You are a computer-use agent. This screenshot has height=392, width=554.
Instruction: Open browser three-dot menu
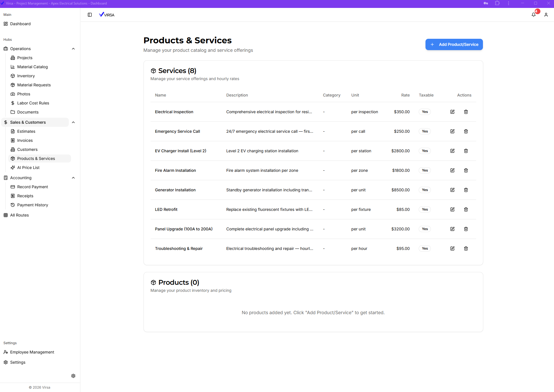tap(509, 3)
